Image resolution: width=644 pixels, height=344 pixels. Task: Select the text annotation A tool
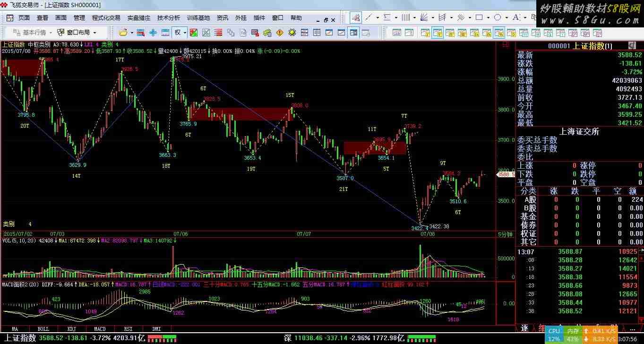(516, 17)
